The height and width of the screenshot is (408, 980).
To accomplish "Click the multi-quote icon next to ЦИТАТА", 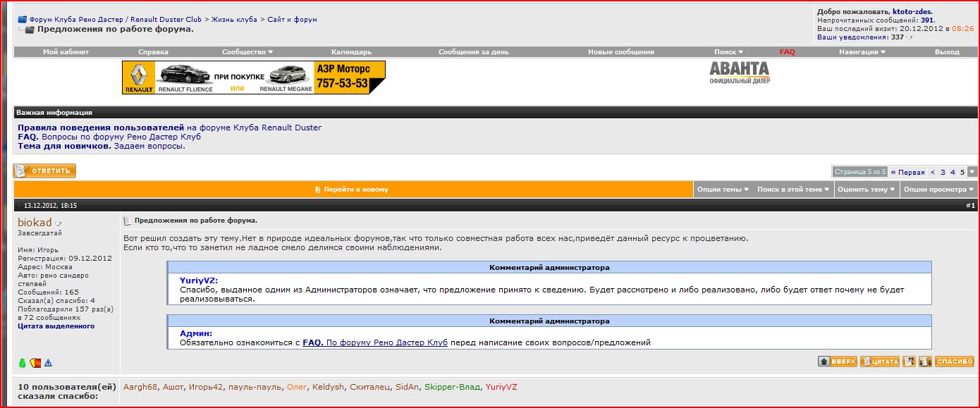I will click(x=909, y=361).
